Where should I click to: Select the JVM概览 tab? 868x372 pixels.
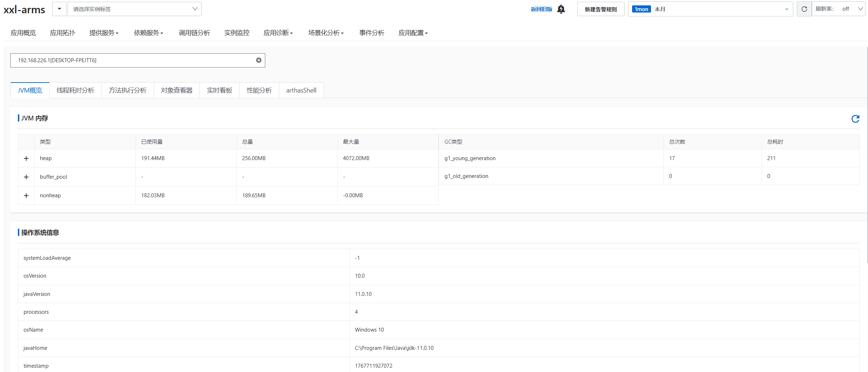30,90
